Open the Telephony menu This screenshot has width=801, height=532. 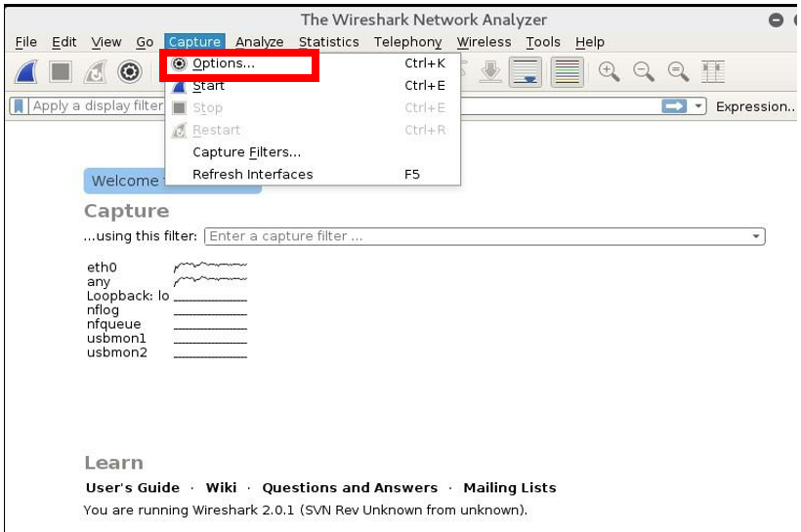coord(407,42)
